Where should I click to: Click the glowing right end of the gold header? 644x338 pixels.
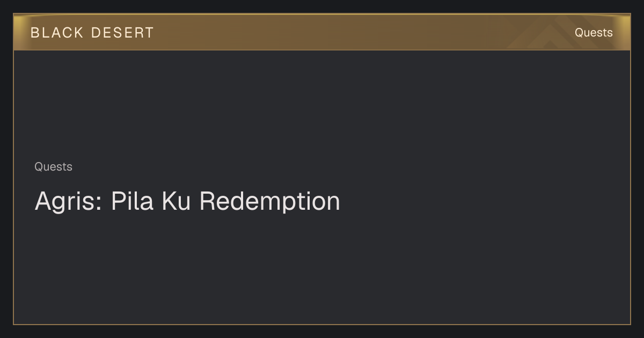[x=624, y=32]
